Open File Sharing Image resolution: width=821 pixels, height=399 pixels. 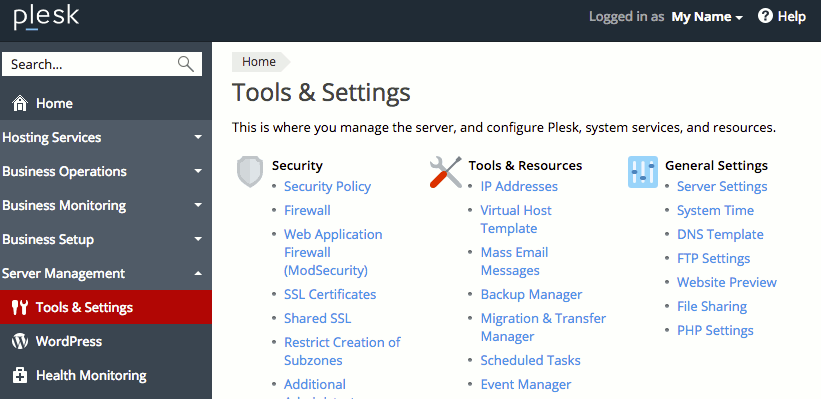pos(712,306)
